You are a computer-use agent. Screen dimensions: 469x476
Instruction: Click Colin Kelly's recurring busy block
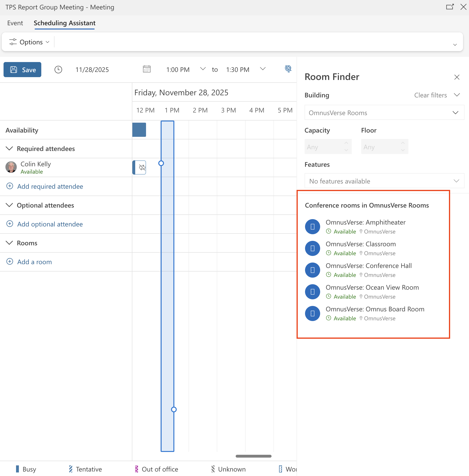[139, 167]
